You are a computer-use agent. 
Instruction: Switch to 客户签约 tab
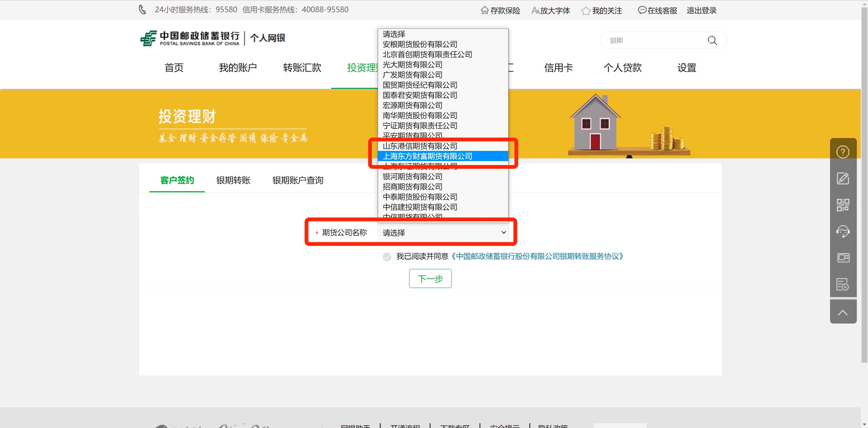177,180
